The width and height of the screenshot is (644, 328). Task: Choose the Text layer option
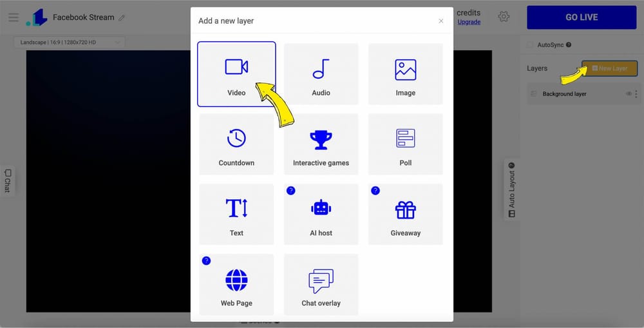236,214
